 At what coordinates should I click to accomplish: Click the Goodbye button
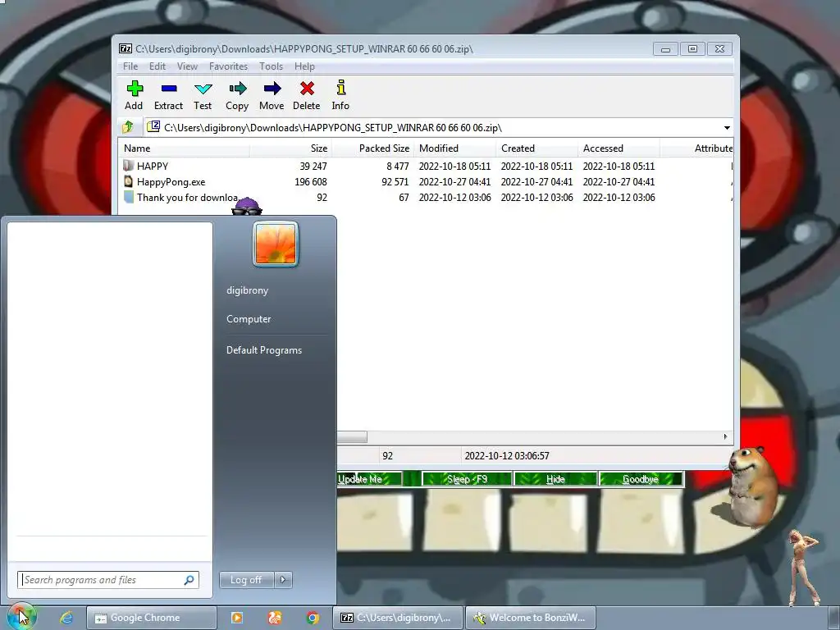click(x=641, y=479)
